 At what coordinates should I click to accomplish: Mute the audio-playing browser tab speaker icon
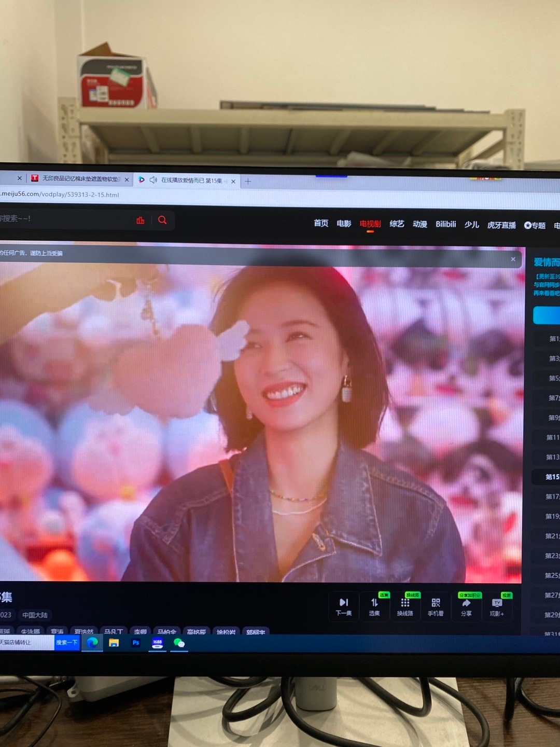tap(153, 180)
